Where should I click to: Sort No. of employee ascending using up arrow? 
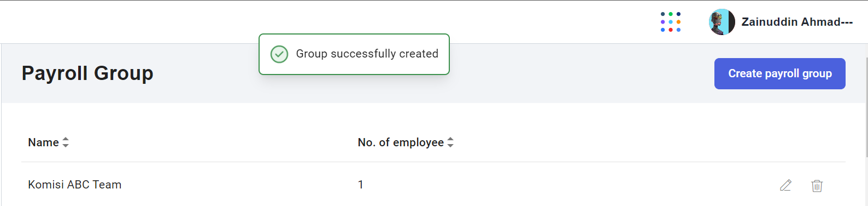[450, 139]
